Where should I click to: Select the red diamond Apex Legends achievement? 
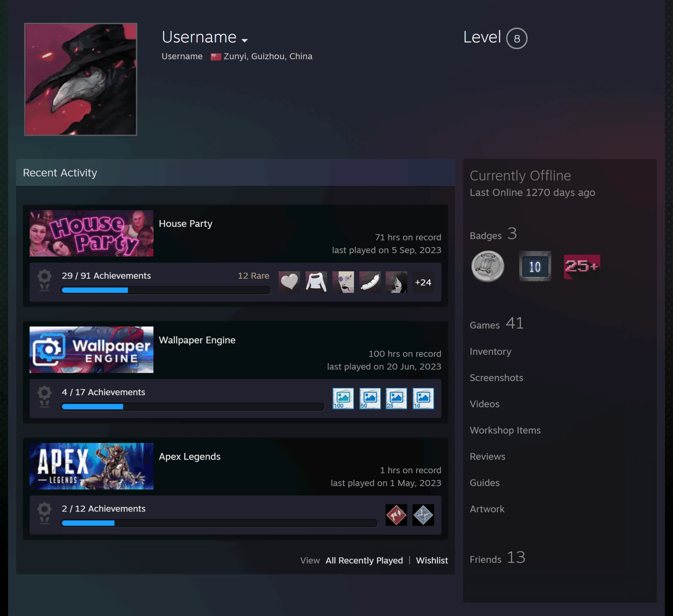click(396, 515)
